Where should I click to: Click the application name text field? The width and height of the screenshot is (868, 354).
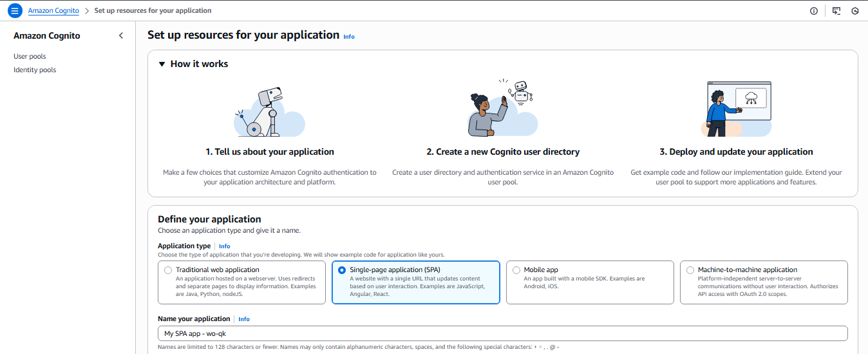point(502,333)
